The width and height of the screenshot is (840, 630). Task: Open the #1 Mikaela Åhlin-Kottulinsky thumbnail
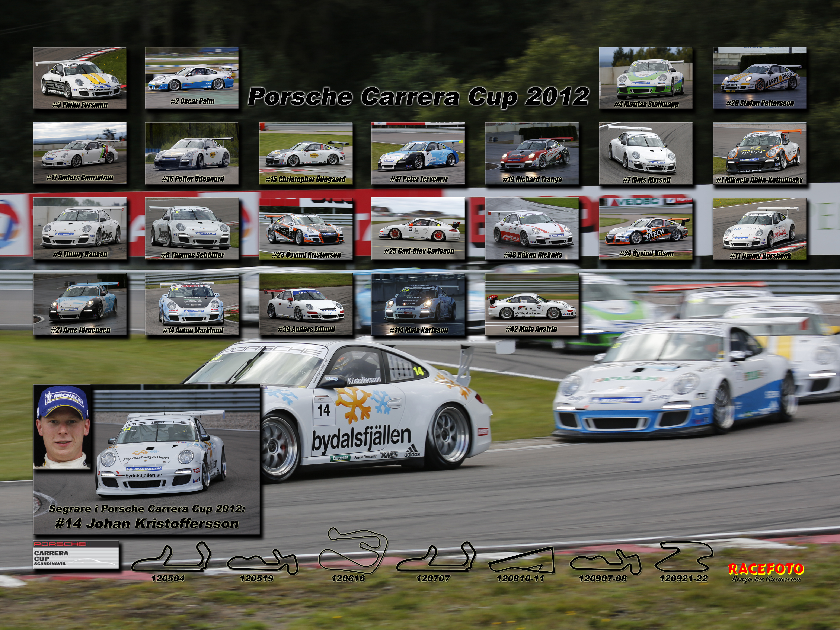coord(760,153)
